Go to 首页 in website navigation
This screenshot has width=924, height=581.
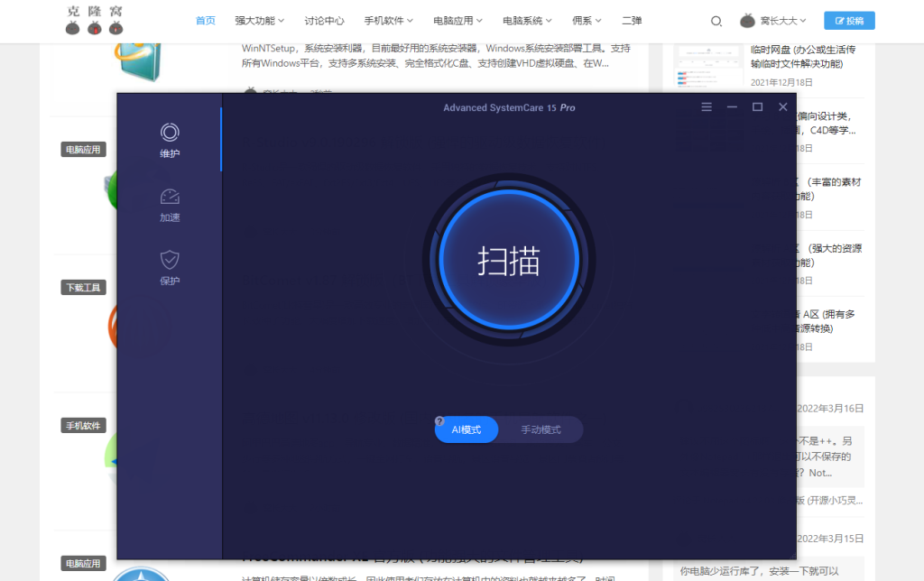205,21
